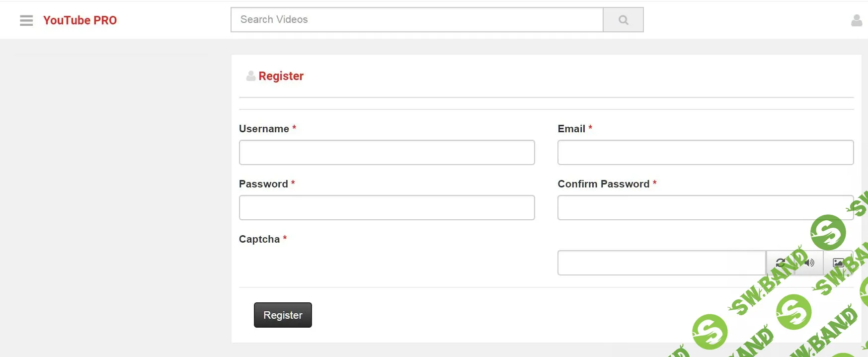
Task: Focus the Password input field
Action: [x=387, y=208]
